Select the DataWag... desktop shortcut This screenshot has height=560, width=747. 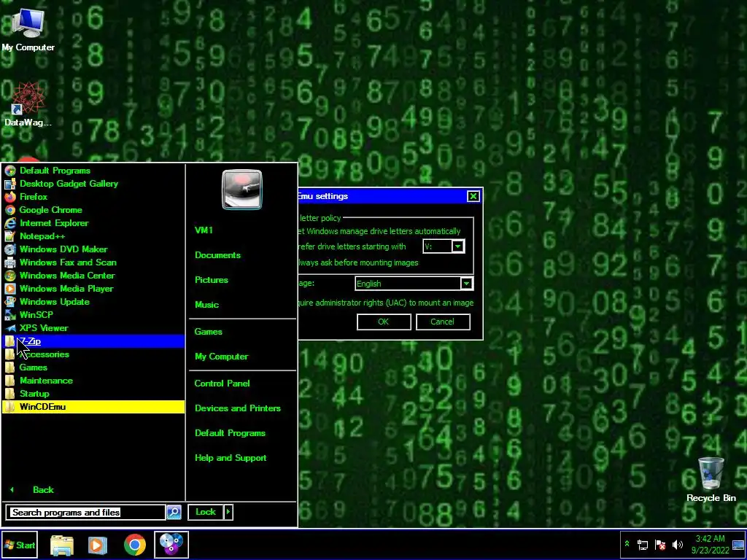click(x=28, y=104)
